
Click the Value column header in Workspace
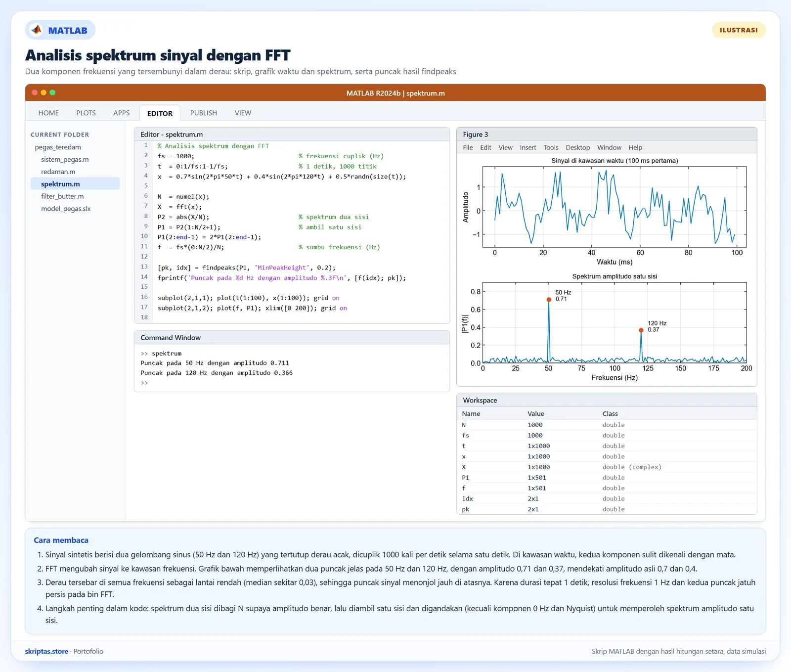(x=536, y=413)
